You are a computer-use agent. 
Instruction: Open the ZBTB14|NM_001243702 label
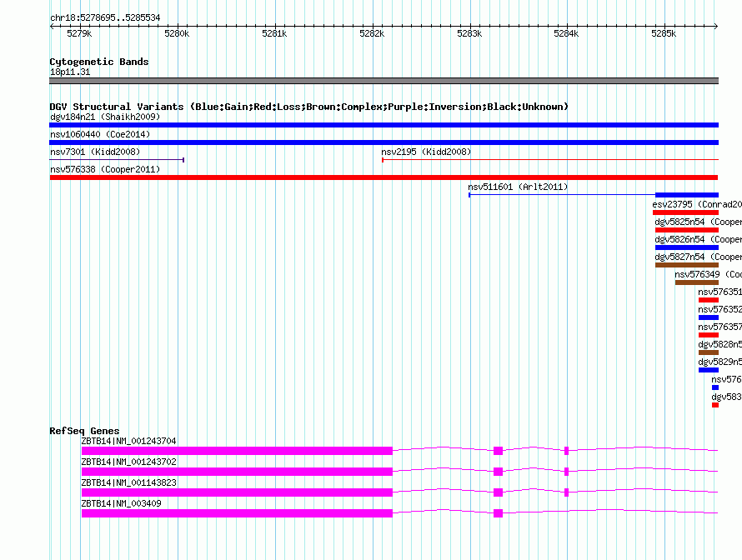[128, 462]
